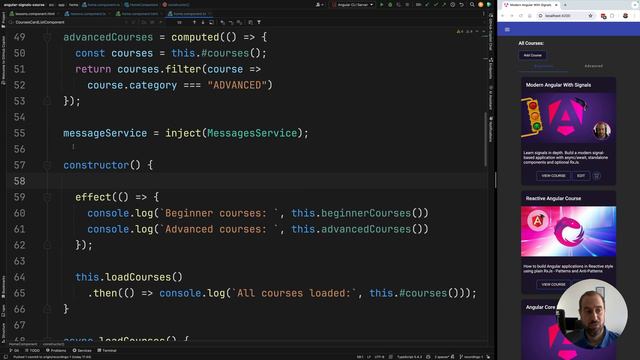Run the Angular CLI Server configuration

click(382, 5)
